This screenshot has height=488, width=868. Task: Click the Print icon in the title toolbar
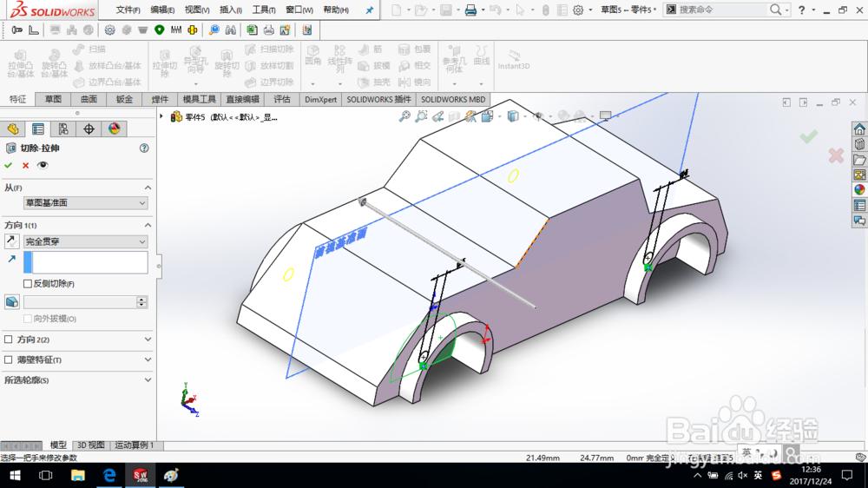pos(470,10)
